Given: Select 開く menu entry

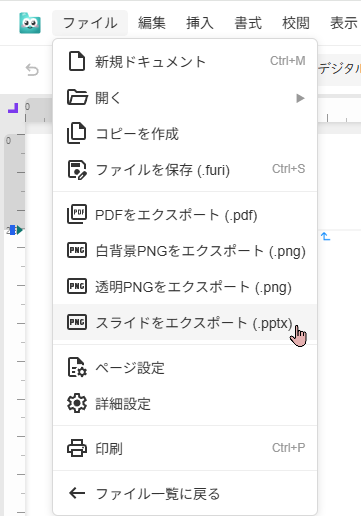Looking at the screenshot, I should click(185, 97).
